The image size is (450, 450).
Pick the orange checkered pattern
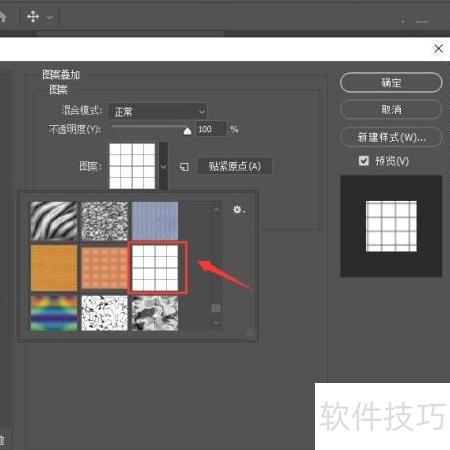pyautogui.click(x=105, y=268)
